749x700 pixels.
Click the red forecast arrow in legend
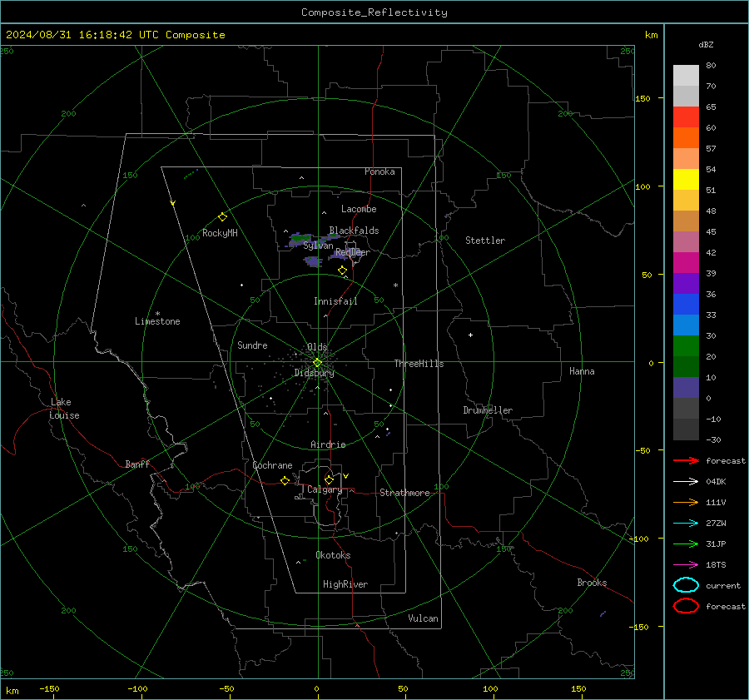(x=686, y=460)
